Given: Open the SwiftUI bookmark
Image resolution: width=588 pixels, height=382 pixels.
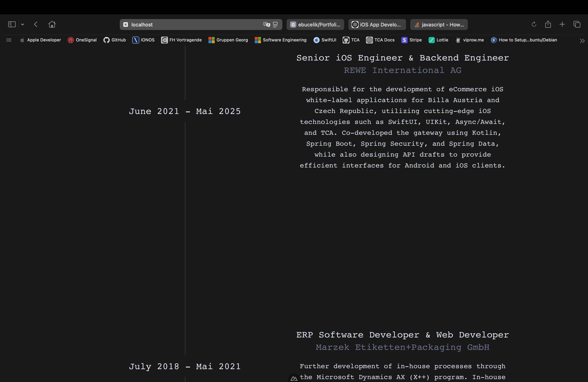Looking at the screenshot, I should tap(325, 40).
